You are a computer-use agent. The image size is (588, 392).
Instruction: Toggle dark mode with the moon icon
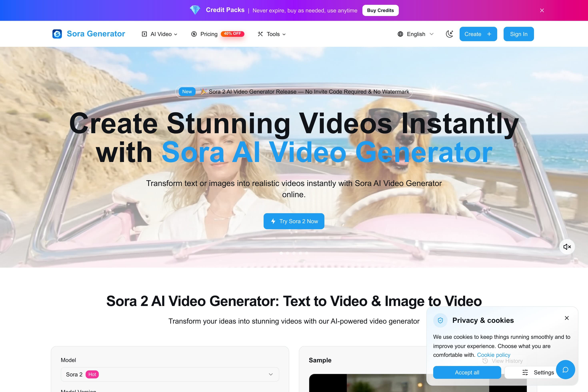(x=450, y=34)
